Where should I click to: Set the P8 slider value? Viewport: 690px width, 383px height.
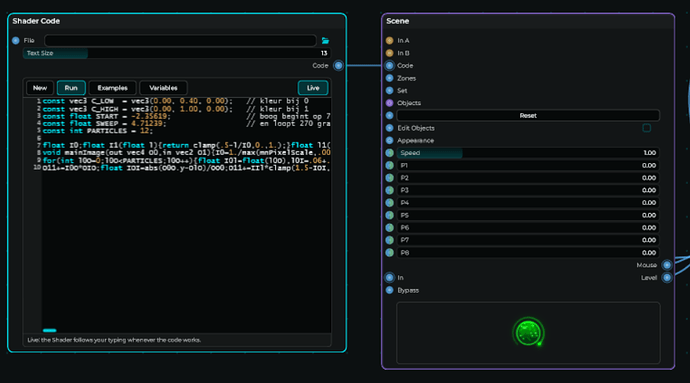tap(528, 253)
